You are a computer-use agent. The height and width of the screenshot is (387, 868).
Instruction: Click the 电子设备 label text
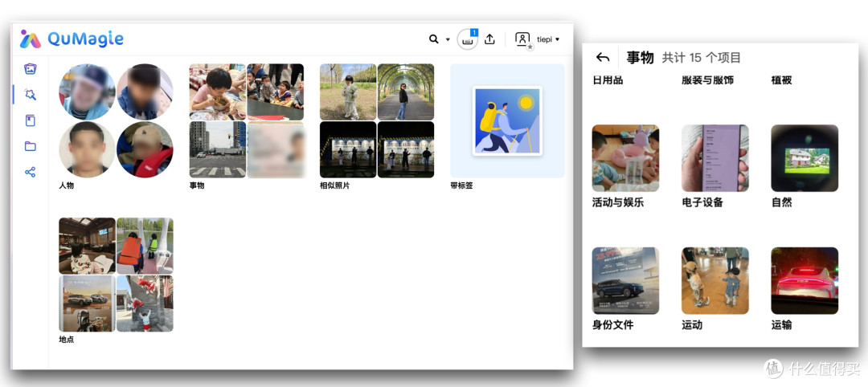click(702, 202)
